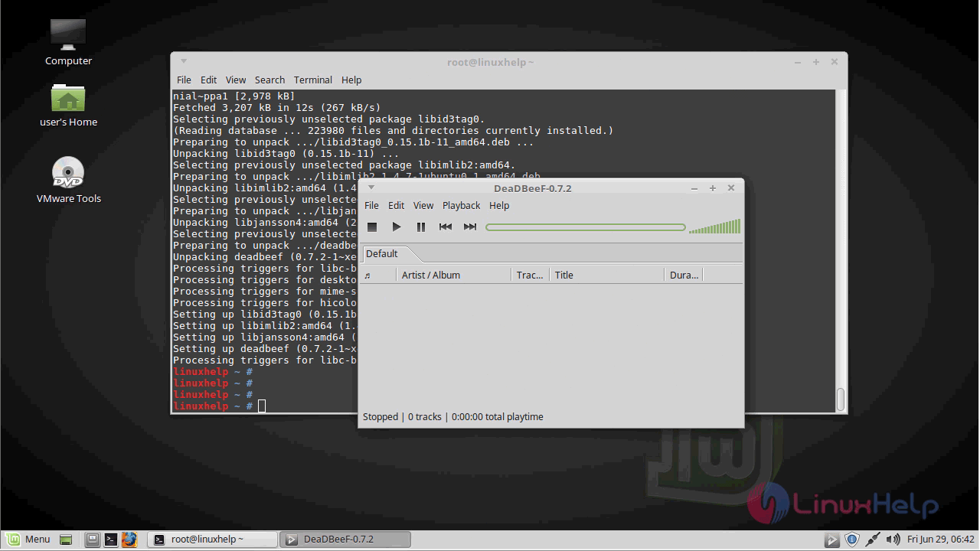
Task: Stop playback in DeaDBeeF
Action: point(372,227)
